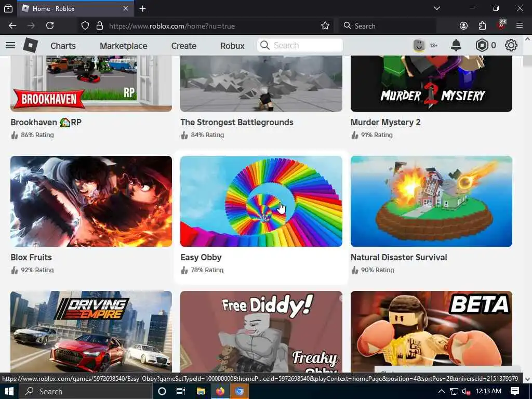
Task: Open the Windows Start menu
Action: click(9, 391)
